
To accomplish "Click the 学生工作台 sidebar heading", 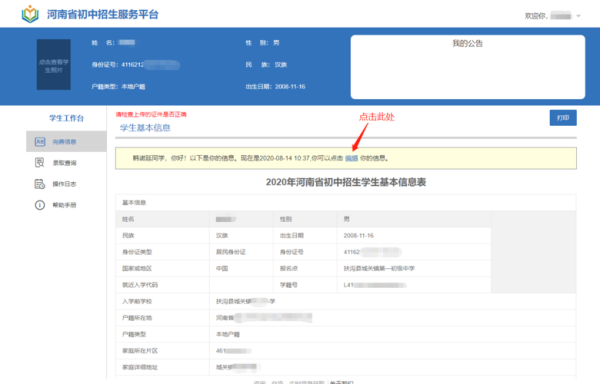I will coord(66,118).
